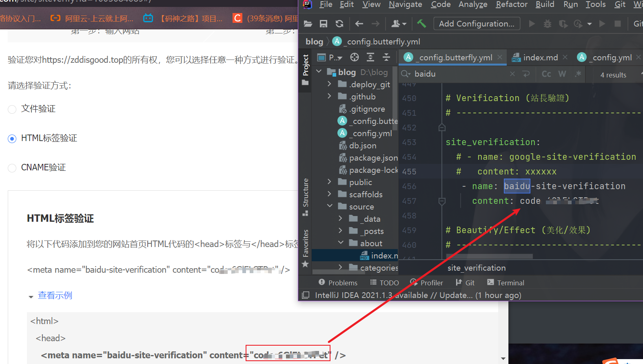The image size is (643, 364).
Task: Open the Profiler tool window
Action: [426, 282]
